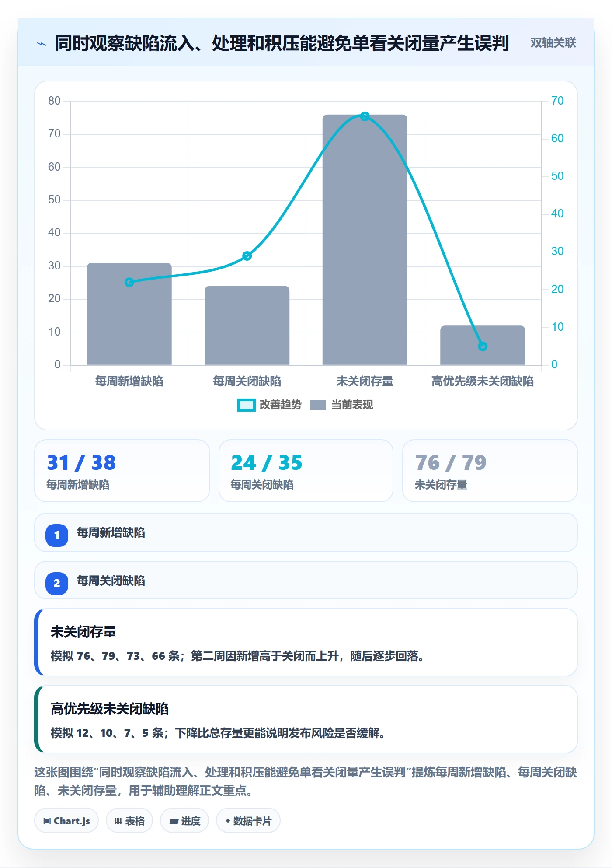Image resolution: width=612 pixels, height=868 pixels.
Task: Click the line point on 高优先级未关闭缺陷 bar
Action: coord(483,346)
